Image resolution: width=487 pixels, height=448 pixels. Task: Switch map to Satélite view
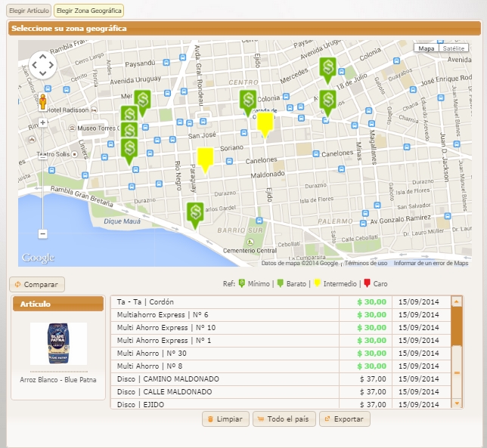(454, 48)
